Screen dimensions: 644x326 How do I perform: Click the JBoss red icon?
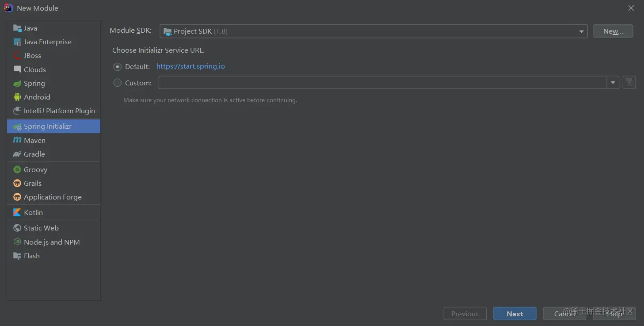tap(17, 56)
